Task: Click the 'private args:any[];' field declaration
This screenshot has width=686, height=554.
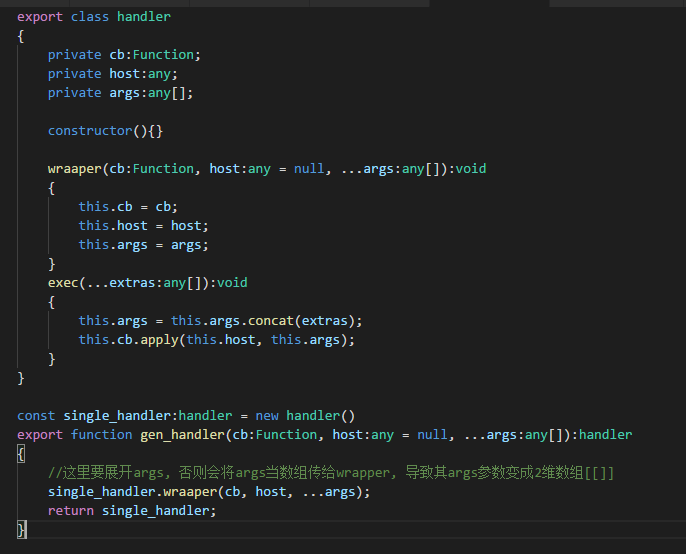Action: pyautogui.click(x=120, y=93)
